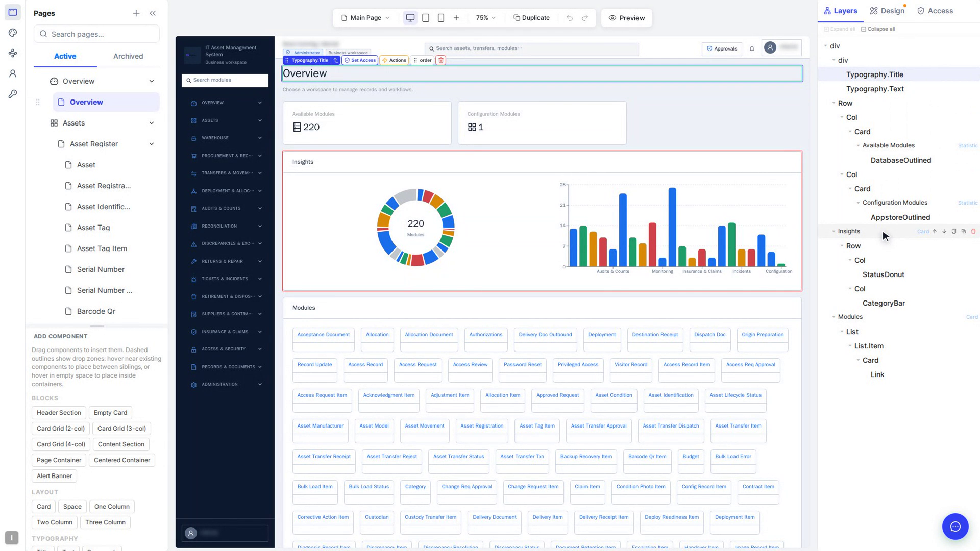This screenshot has width=980, height=551.
Task: Open theme palette icon in left rail
Action: click(13, 33)
